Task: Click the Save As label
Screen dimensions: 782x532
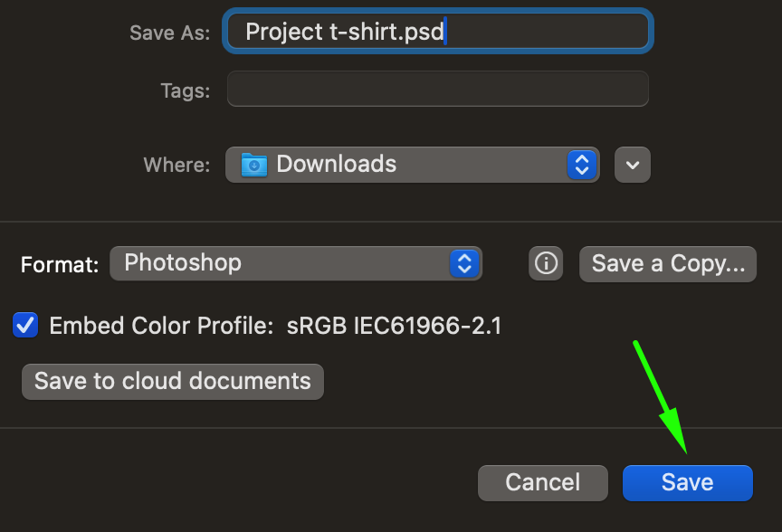Action: pos(169,33)
